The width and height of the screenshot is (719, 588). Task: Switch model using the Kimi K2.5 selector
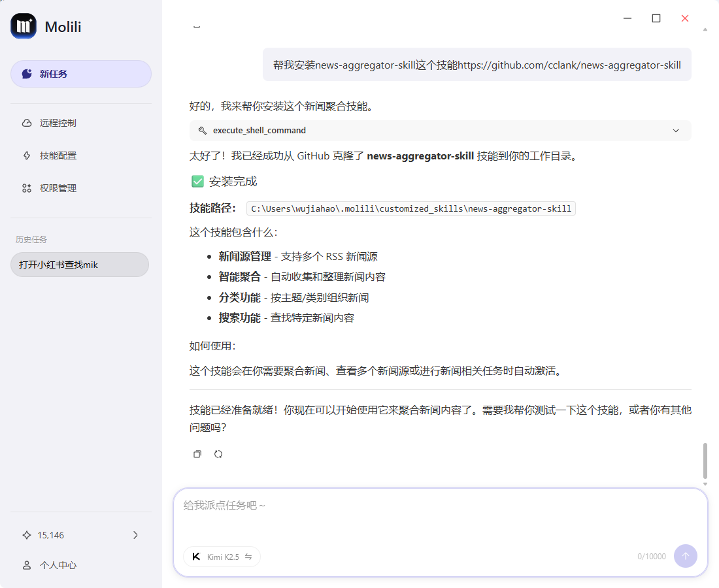[222, 557]
